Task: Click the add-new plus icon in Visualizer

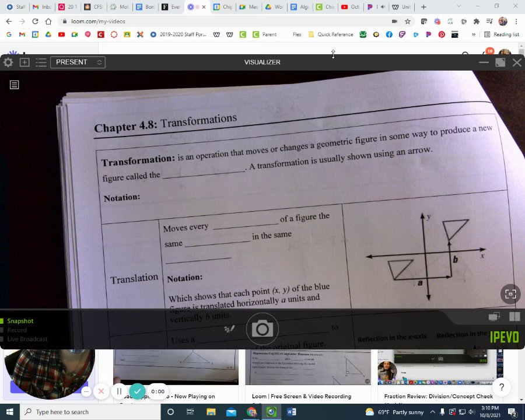Action: point(24,62)
